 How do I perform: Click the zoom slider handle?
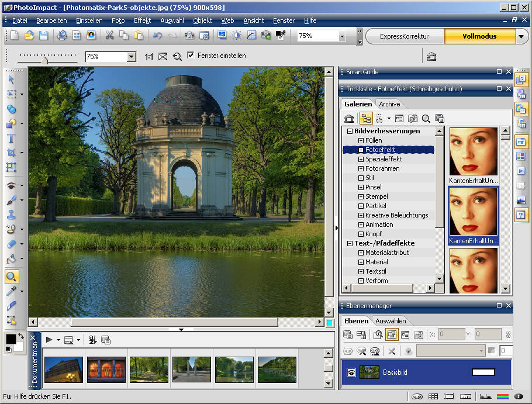[x=45, y=60]
